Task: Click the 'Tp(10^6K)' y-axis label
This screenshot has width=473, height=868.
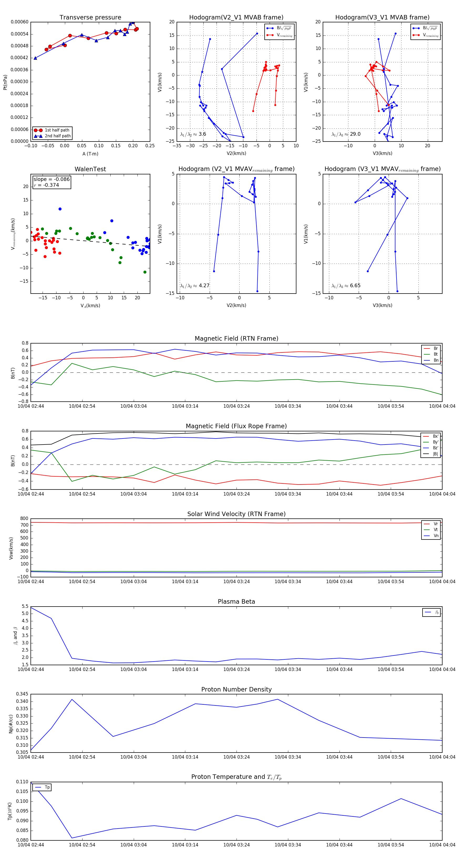Action: click(x=9, y=811)
